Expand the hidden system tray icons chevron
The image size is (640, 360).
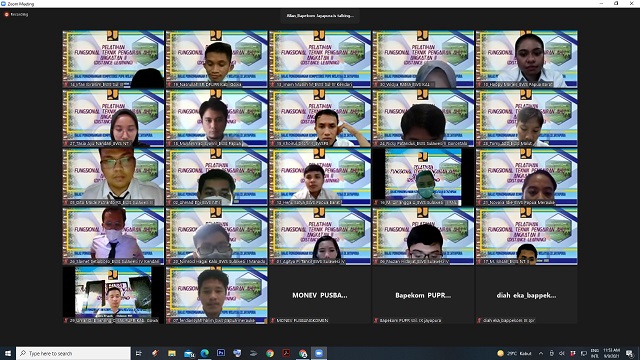(541, 353)
